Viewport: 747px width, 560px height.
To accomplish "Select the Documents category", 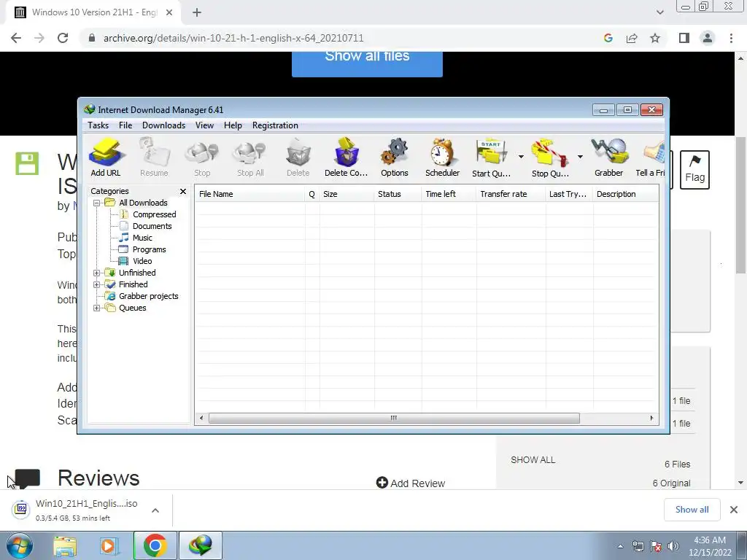I will pyautogui.click(x=152, y=226).
